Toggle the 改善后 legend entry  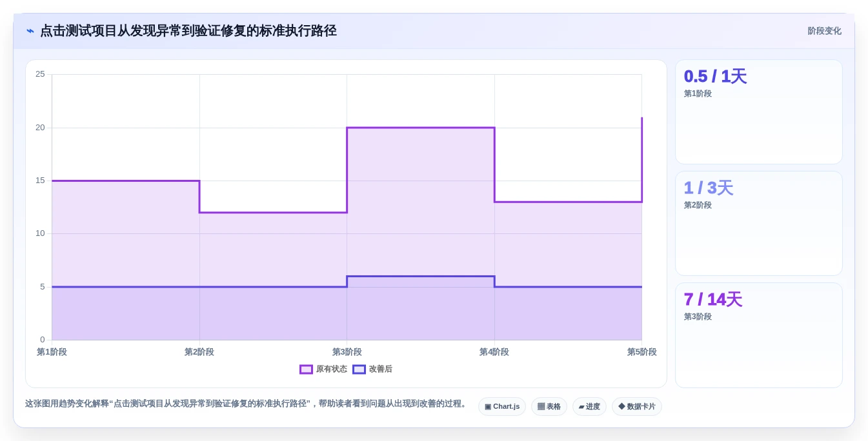coord(372,369)
